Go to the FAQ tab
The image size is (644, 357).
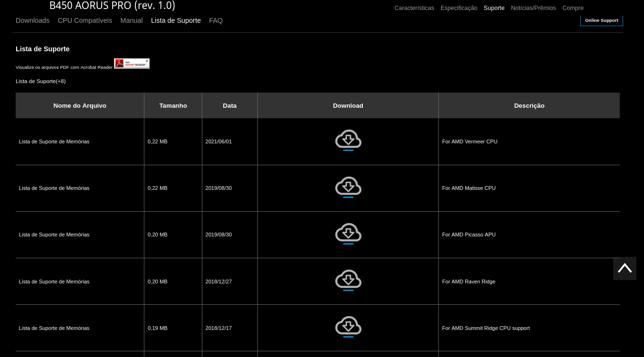point(216,20)
